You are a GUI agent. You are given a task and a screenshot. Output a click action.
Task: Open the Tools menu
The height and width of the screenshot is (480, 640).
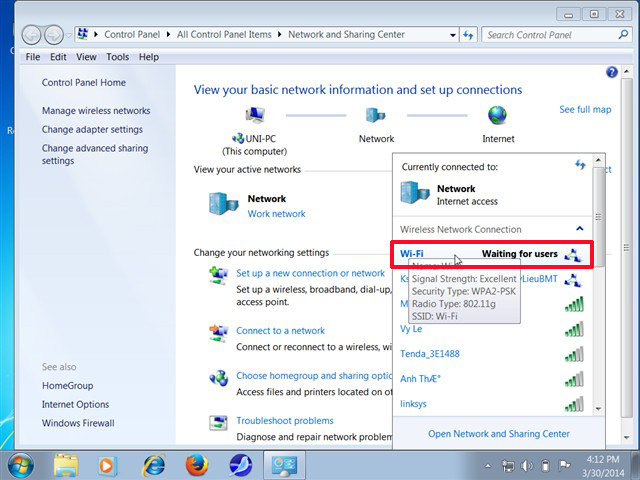click(x=117, y=57)
